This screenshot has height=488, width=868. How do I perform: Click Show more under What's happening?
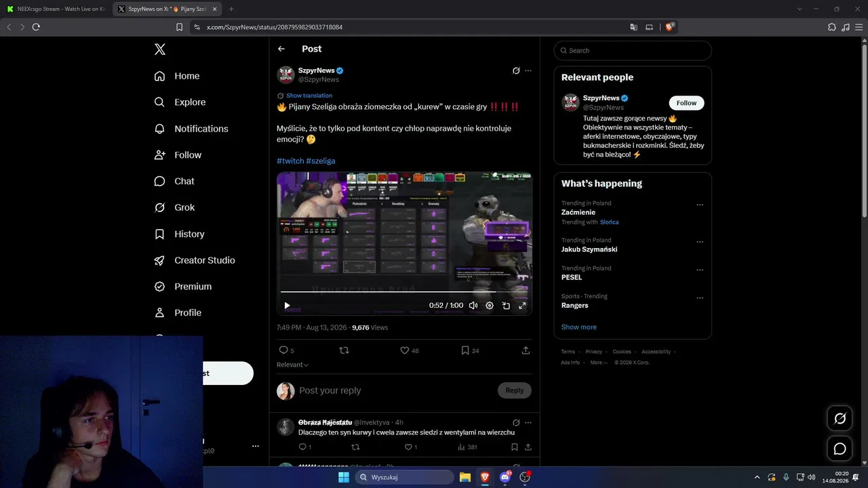tap(579, 327)
